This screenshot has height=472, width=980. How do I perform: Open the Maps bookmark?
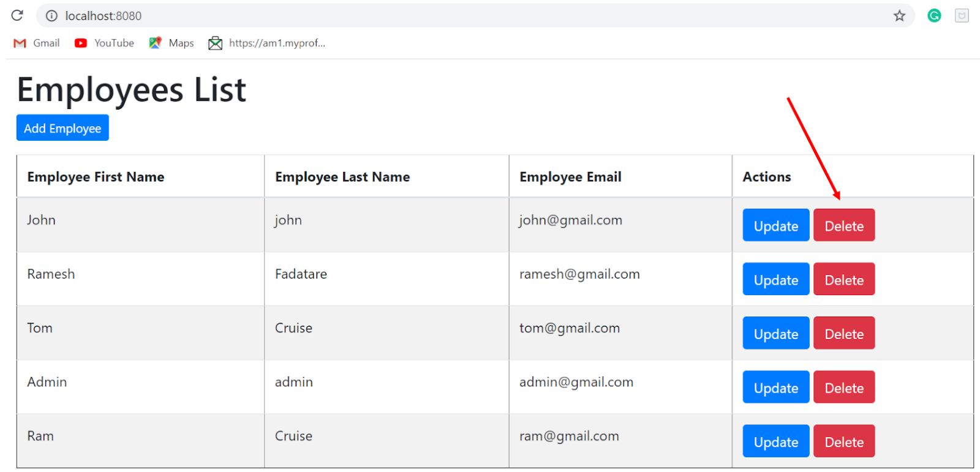tap(171, 43)
